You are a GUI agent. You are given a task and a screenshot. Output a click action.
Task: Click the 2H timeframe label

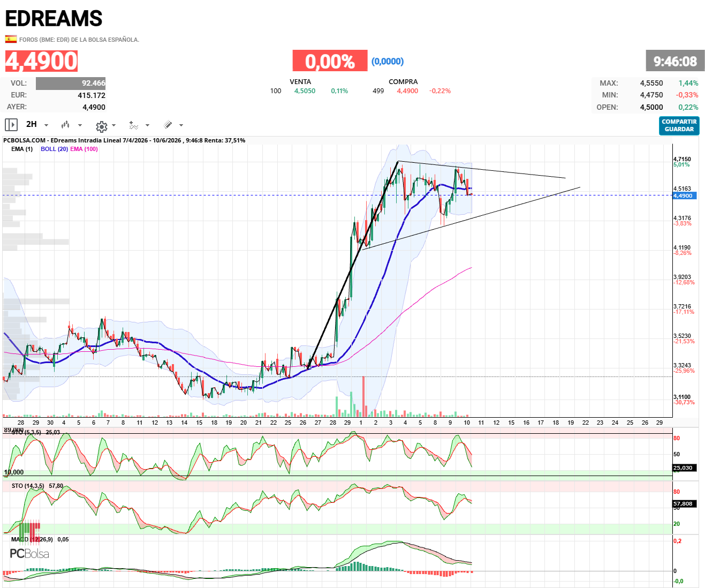coord(32,124)
